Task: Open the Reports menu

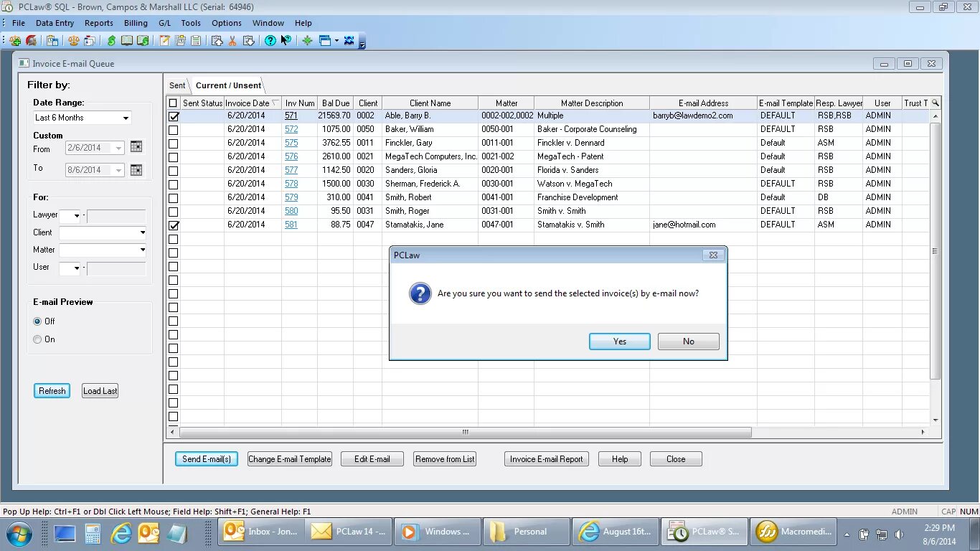Action: [99, 23]
